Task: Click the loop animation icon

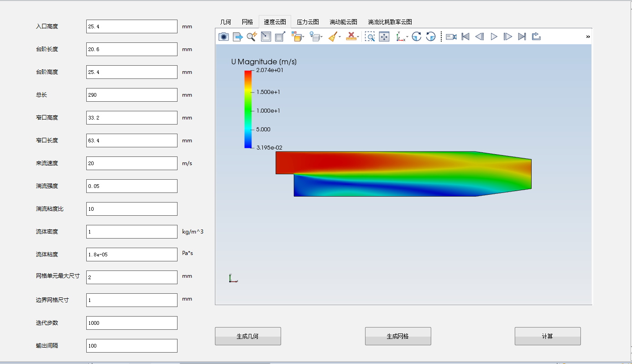Action: tap(536, 36)
